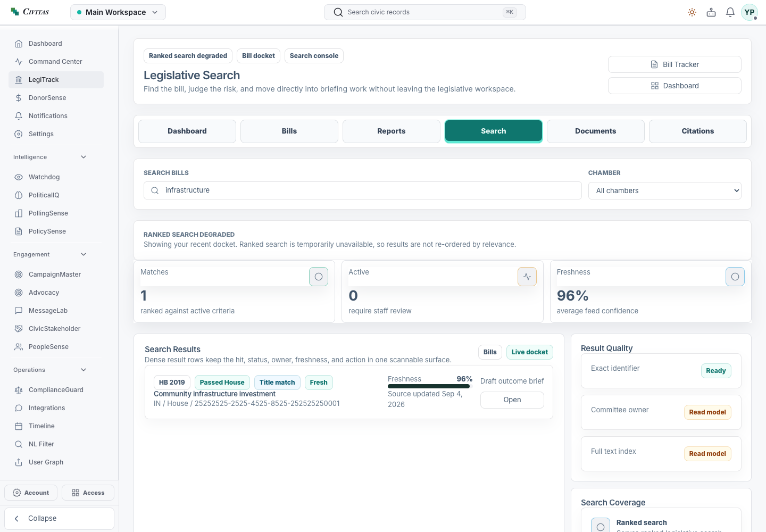The width and height of the screenshot is (766, 532).
Task: Click the Community infrastructure investment title
Action: point(214,394)
